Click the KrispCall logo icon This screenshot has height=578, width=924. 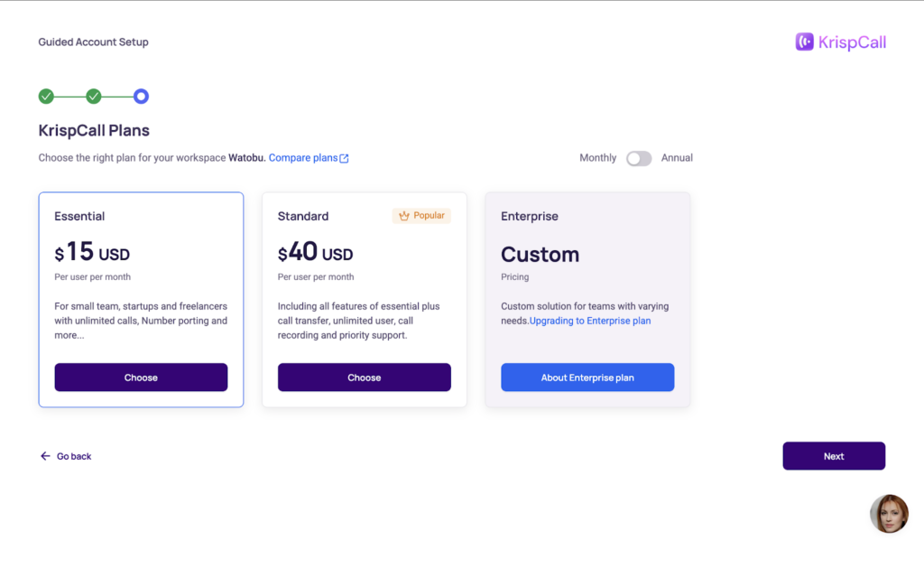coord(805,42)
